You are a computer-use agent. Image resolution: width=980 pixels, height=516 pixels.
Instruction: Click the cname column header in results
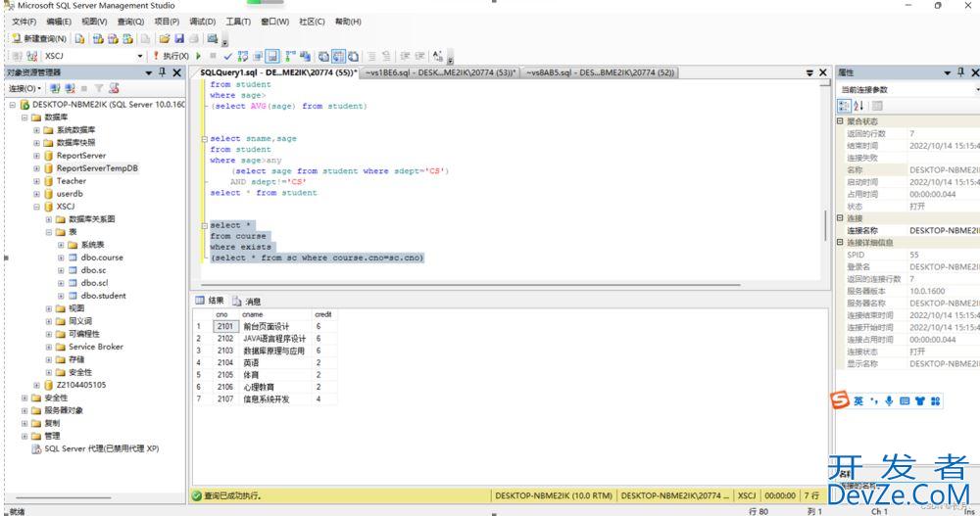click(x=275, y=314)
